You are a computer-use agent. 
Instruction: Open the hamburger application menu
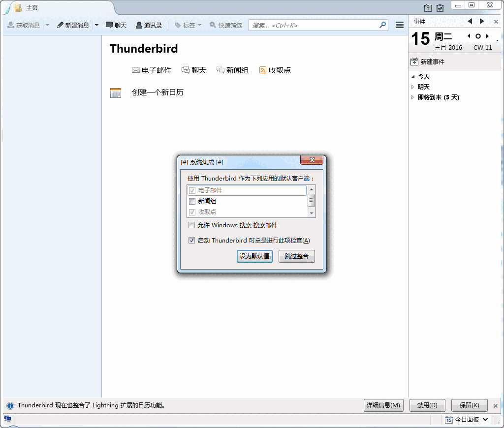pyautogui.click(x=400, y=25)
